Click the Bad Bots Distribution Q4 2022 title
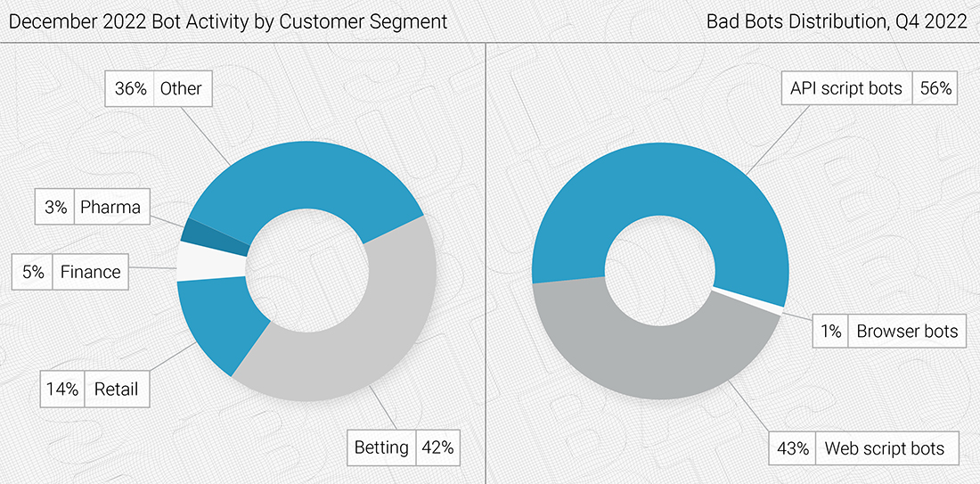Image resolution: width=980 pixels, height=484 pixels. tap(837, 22)
